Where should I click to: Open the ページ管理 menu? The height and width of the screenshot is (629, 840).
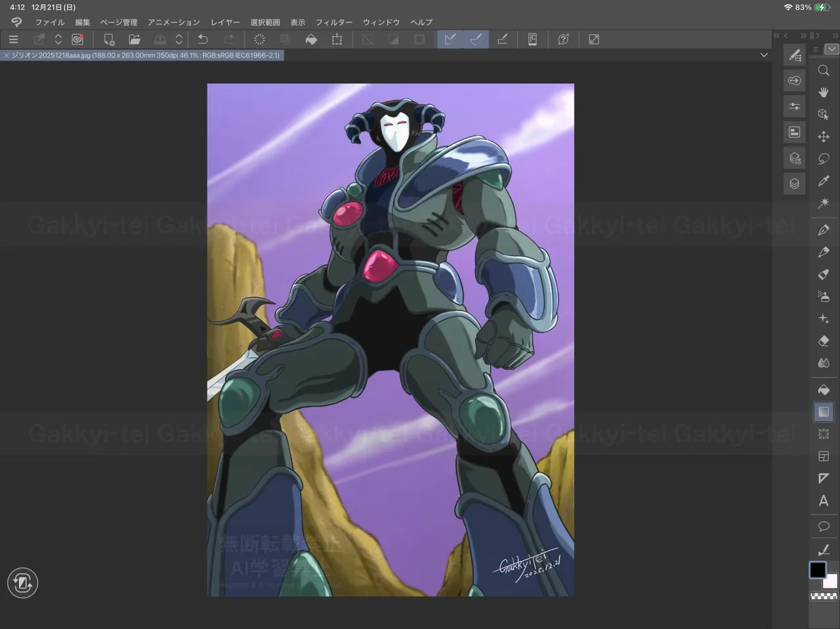pos(119,22)
